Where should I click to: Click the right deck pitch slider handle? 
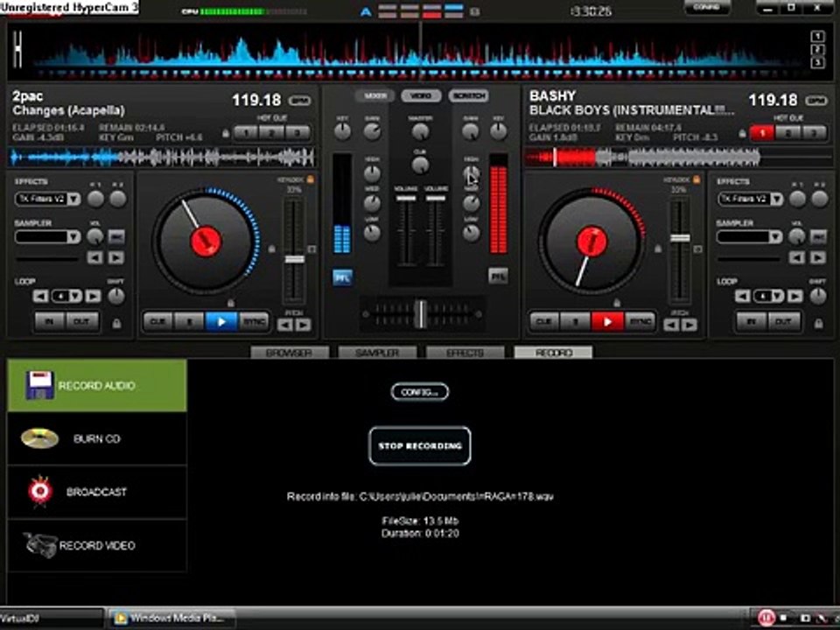click(681, 238)
